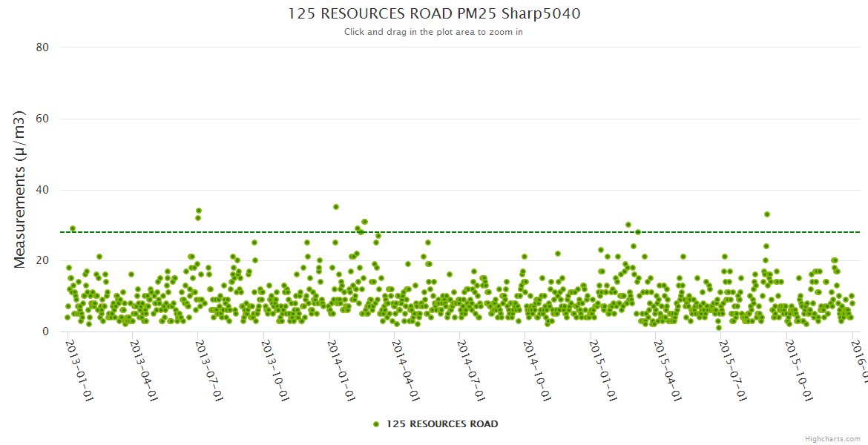
Task: Click the 80 y-axis label
Action: (x=42, y=47)
